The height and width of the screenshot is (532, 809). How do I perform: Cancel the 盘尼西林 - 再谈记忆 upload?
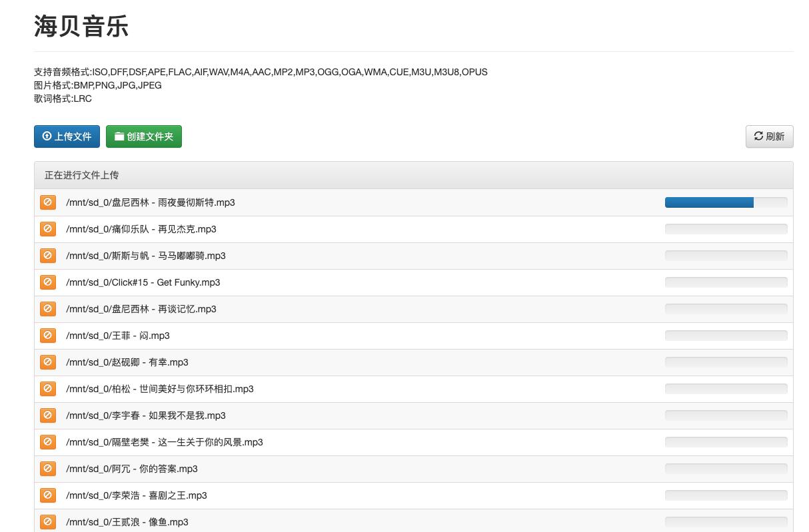[47, 308]
